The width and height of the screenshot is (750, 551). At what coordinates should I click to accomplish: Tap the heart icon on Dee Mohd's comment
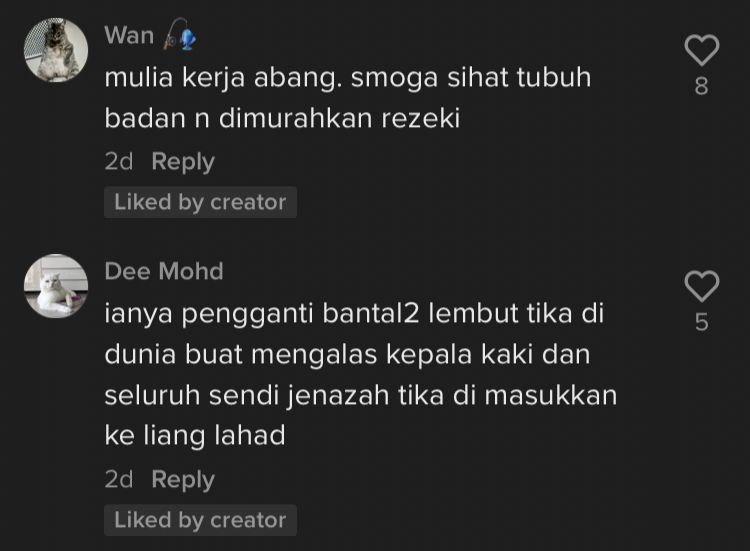pyautogui.click(x=701, y=286)
